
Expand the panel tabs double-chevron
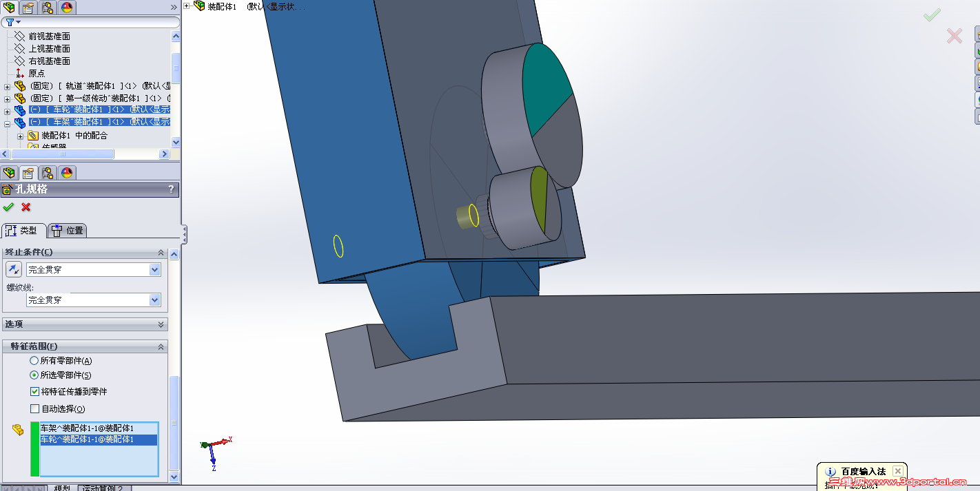coord(174,8)
